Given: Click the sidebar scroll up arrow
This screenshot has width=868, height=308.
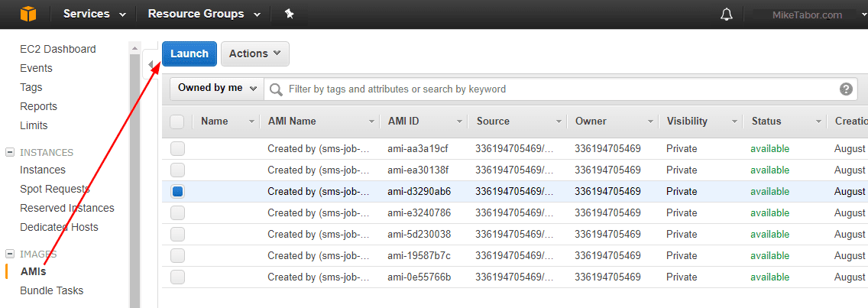Looking at the screenshot, I should [134, 48].
